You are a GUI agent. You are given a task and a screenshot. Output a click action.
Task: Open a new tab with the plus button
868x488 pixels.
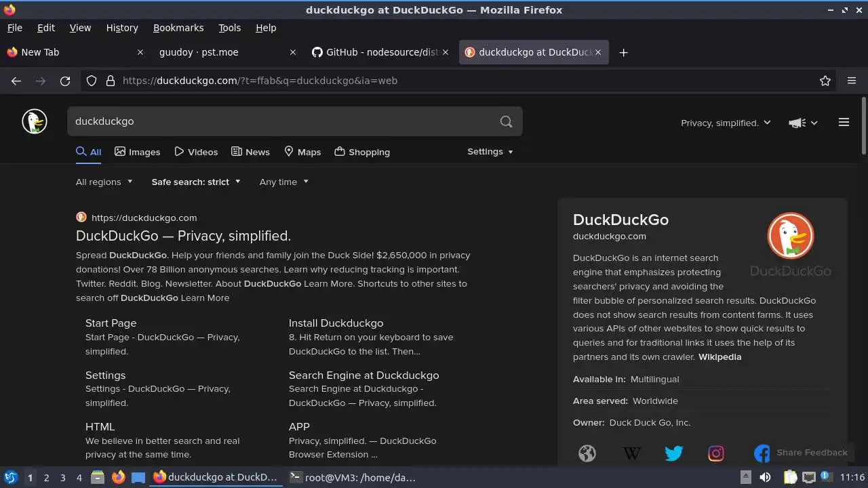click(623, 52)
